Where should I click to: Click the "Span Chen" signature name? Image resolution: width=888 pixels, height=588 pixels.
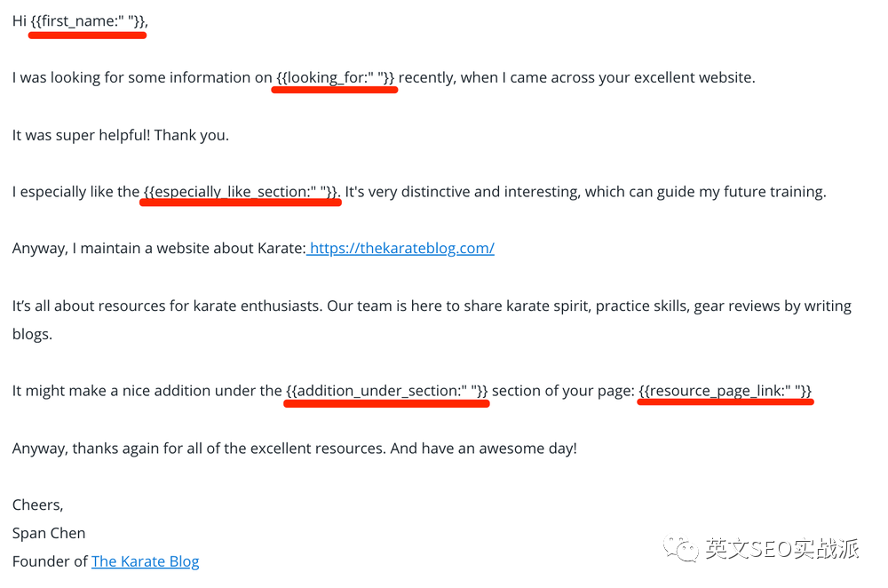(x=49, y=533)
